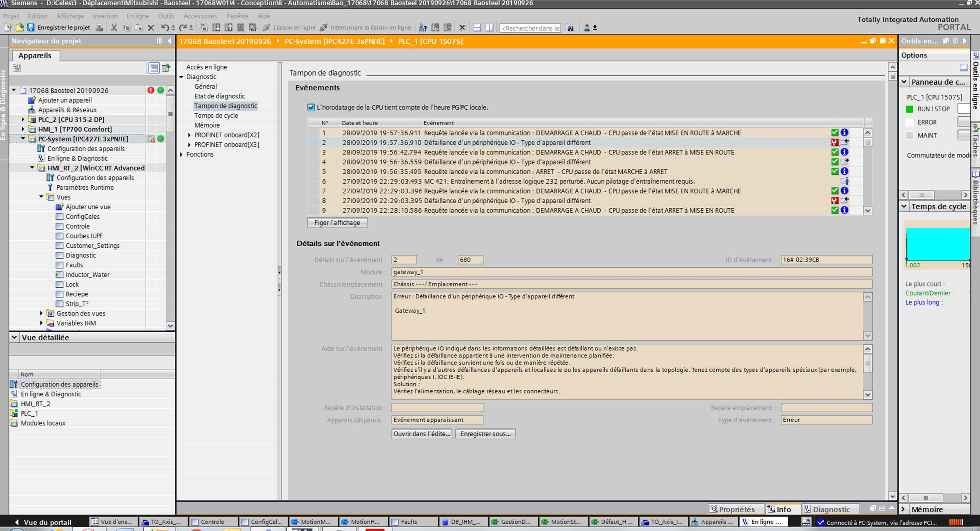This screenshot has width=980, height=531.
Task: Click the split editor horizontally icon
Action: 477,27
